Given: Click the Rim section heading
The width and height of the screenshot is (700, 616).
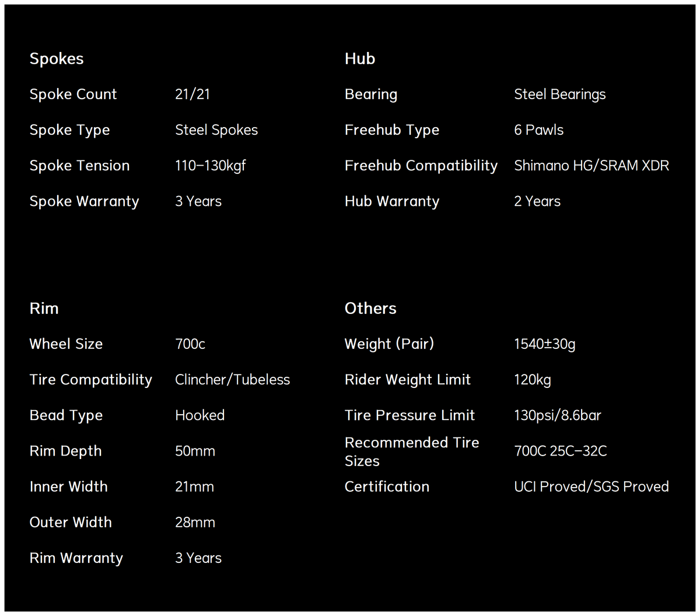Looking at the screenshot, I should pos(44,308).
